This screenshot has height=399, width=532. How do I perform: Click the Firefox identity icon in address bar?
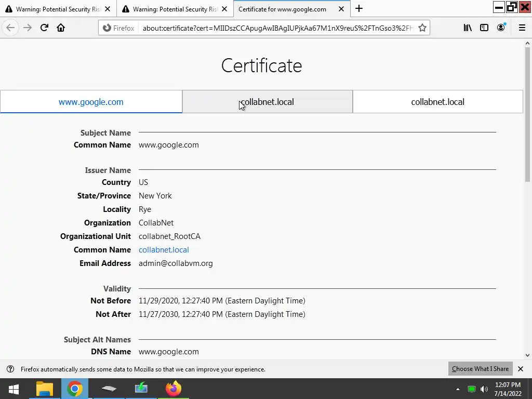tap(118, 28)
